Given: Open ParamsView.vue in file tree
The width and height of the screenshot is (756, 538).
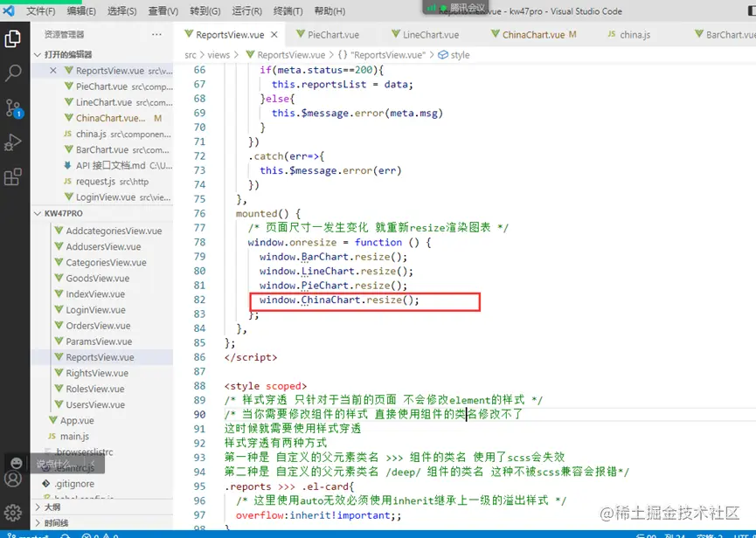Looking at the screenshot, I should coord(101,341).
